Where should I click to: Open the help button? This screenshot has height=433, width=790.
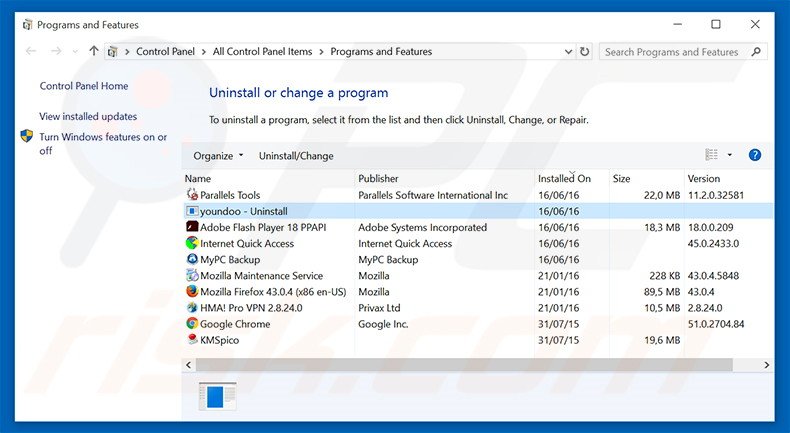coord(754,155)
